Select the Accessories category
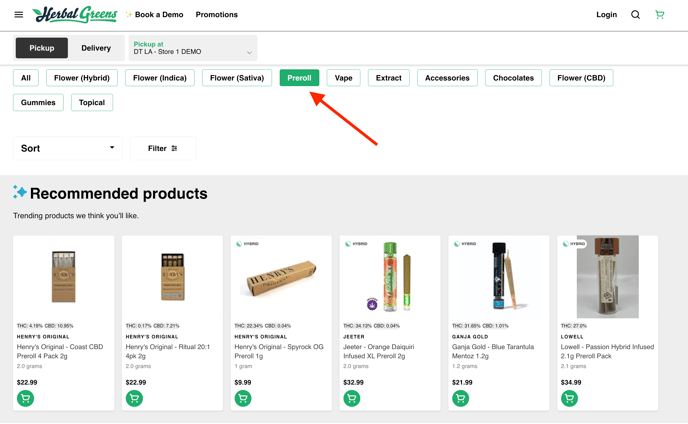This screenshot has height=424, width=688. pyautogui.click(x=447, y=78)
